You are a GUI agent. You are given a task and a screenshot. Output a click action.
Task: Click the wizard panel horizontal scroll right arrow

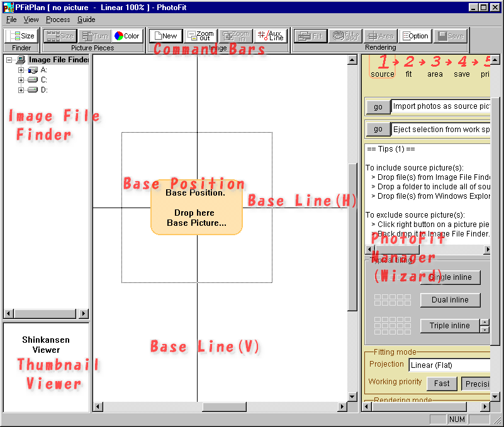(485, 407)
